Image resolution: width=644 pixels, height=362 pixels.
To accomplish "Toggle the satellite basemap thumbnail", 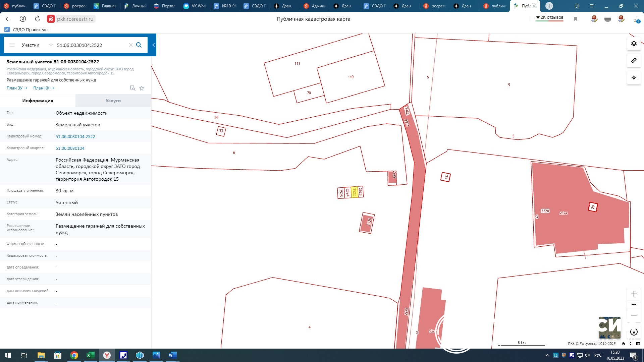I will (609, 328).
